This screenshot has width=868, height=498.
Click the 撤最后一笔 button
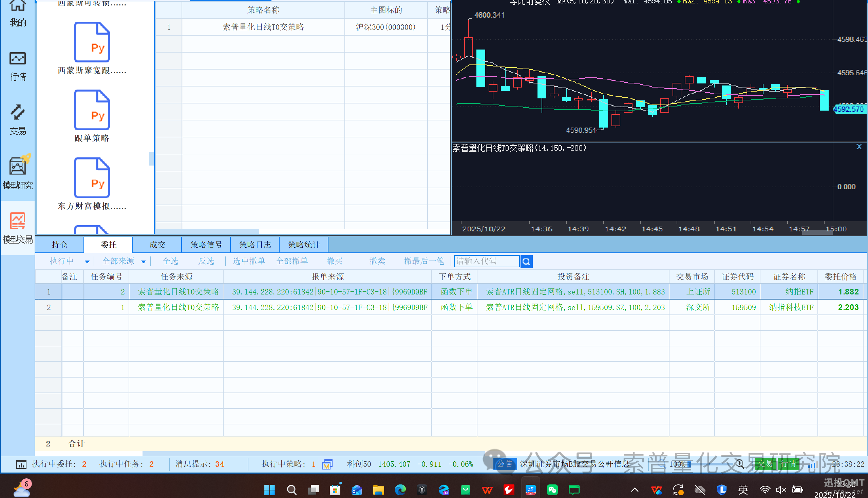(423, 261)
